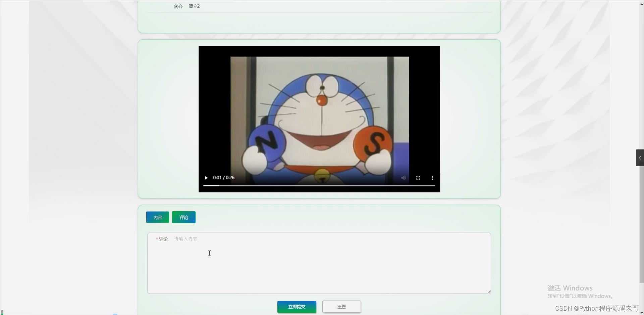Click the 重置 reset button
Viewport: 644px width, 315px height.
341,307
